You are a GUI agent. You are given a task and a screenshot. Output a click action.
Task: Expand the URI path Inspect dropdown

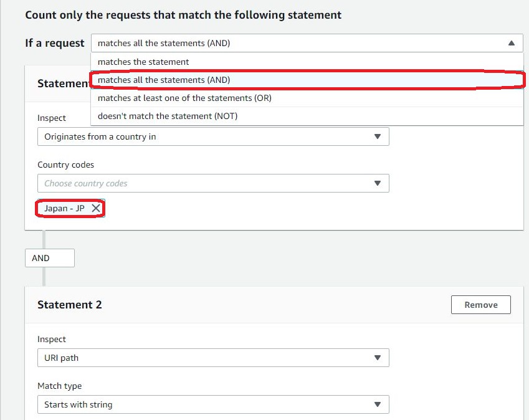[212, 357]
